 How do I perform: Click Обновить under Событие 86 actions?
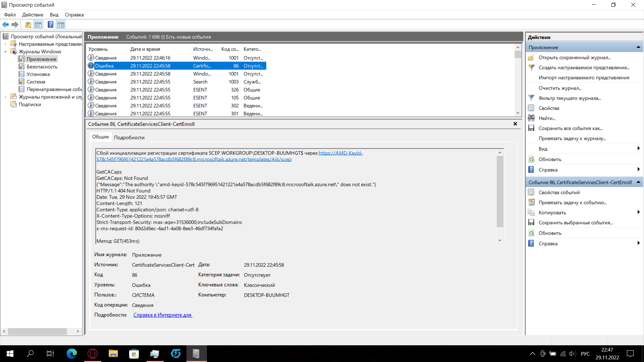pos(550,233)
